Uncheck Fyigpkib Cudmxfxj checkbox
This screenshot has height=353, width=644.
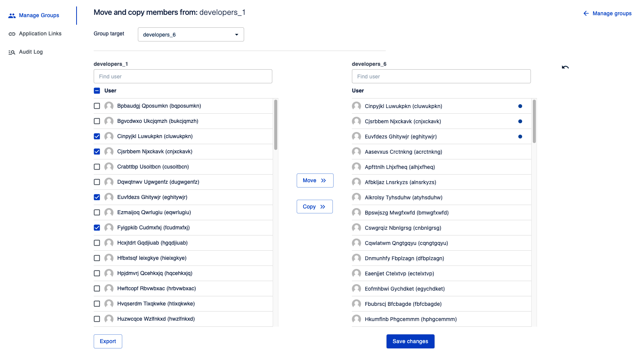tap(97, 227)
